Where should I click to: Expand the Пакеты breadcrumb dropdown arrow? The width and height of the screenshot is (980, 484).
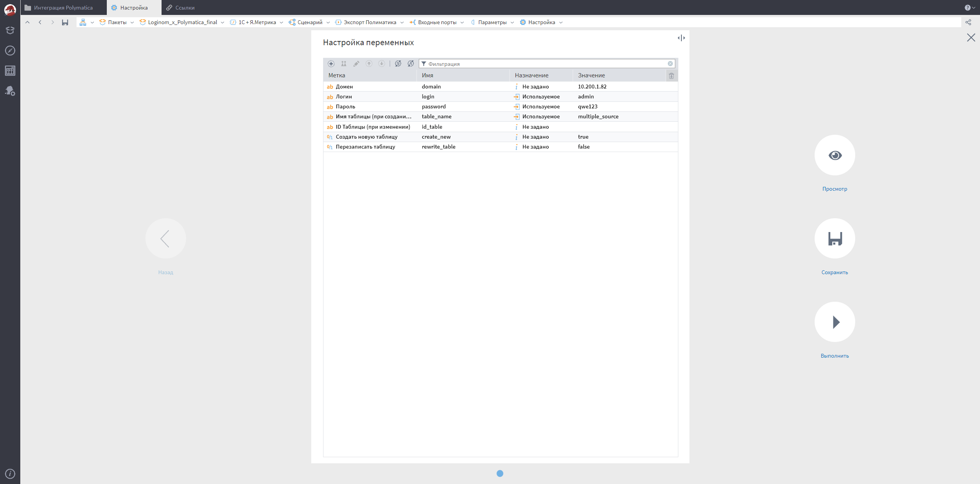(x=132, y=23)
